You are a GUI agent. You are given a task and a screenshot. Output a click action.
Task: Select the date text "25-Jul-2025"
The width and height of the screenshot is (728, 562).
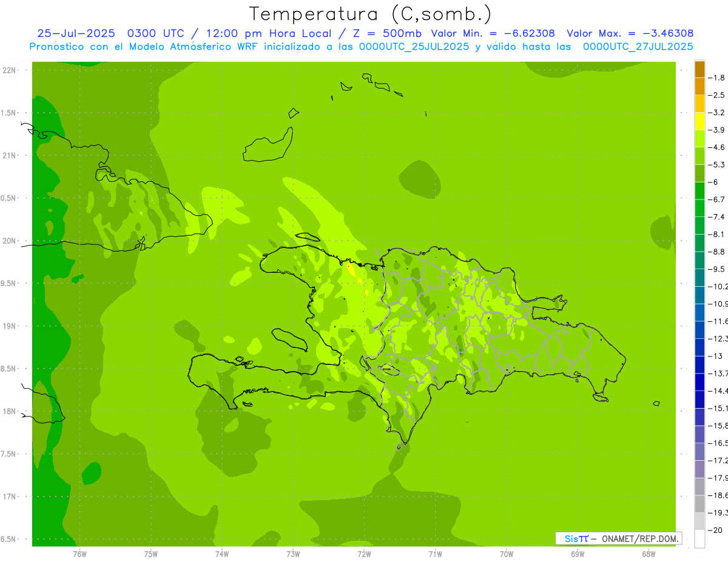78,33
